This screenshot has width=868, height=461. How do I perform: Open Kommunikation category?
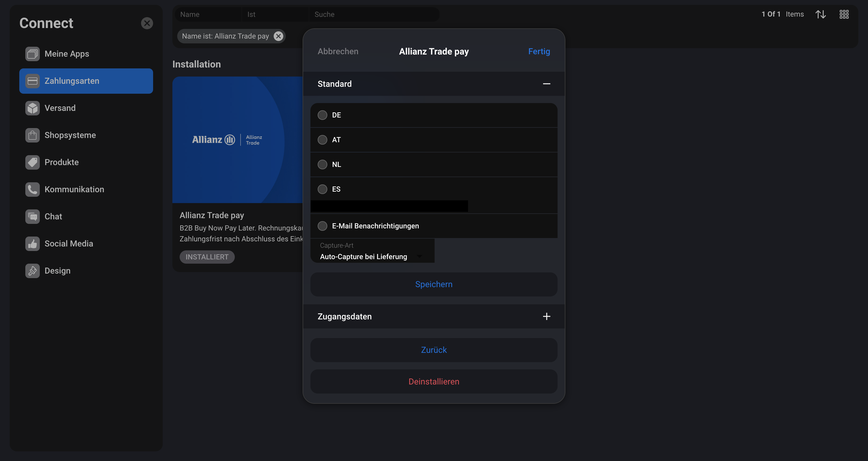tap(86, 190)
